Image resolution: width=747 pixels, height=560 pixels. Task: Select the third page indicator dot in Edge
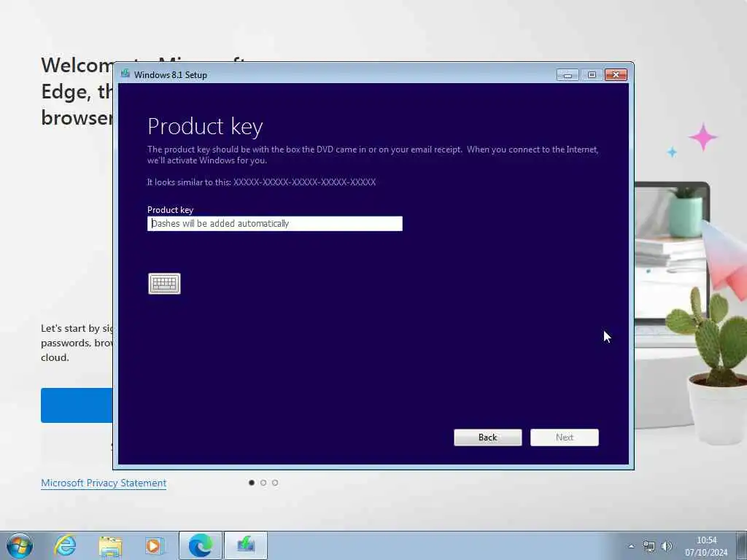point(275,483)
